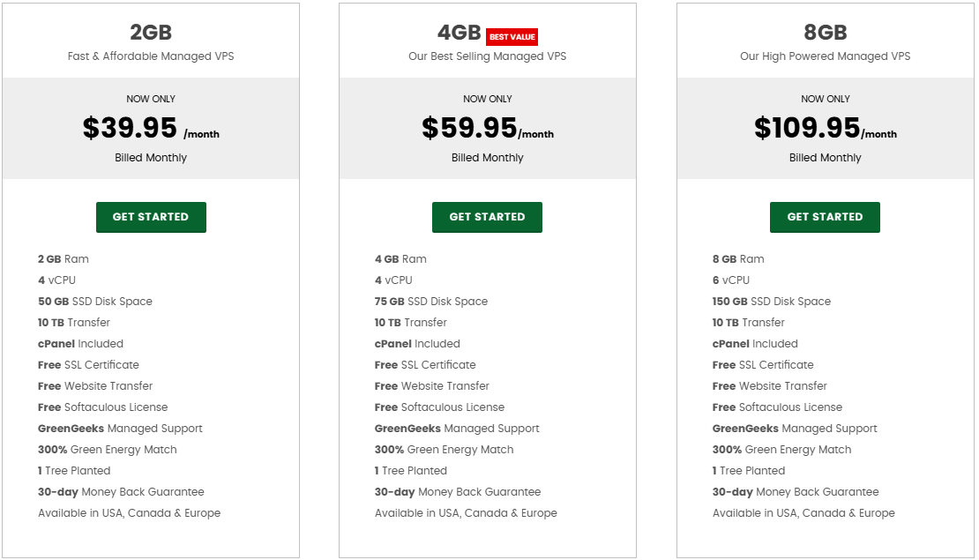The height and width of the screenshot is (560, 979).
Task: Click the "Our High Powered Managed VPS" subtitle
Action: [x=825, y=56]
